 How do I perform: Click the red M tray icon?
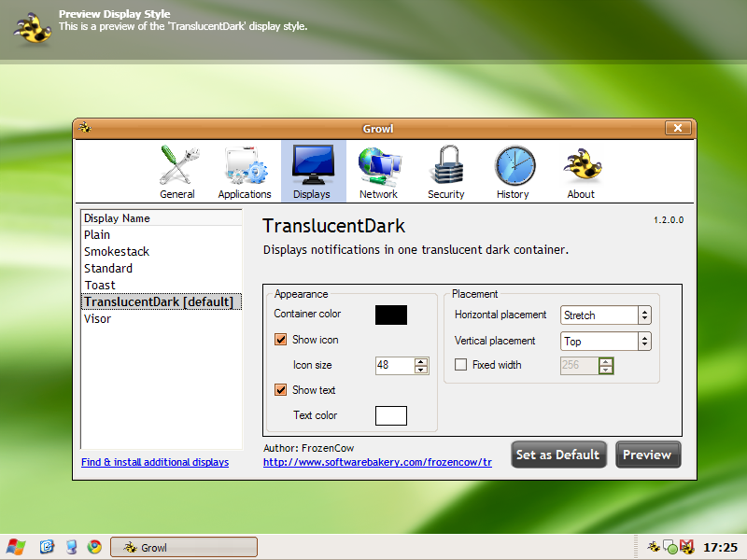tap(687, 547)
